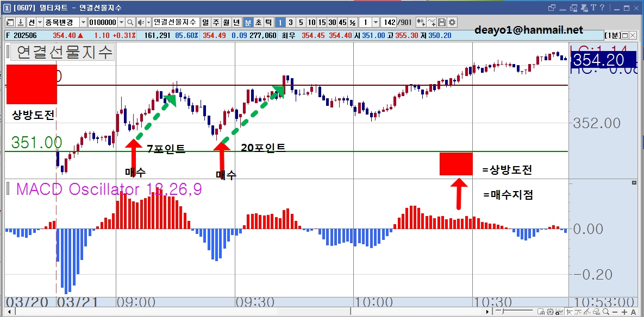Click the speaker sound icon in toolbar
Viewport: 644px width, 317px height.
pyautogui.click(x=140, y=22)
